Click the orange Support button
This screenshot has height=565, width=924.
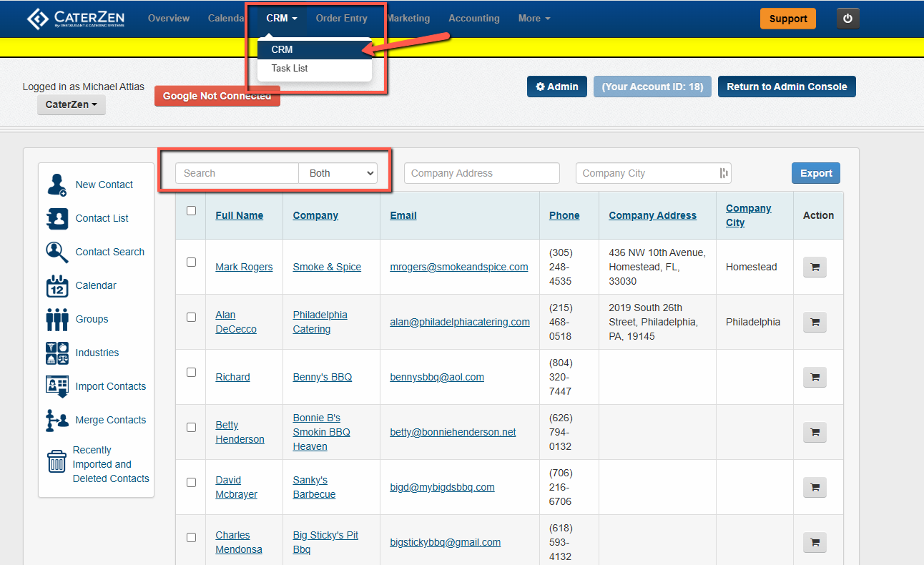pyautogui.click(x=788, y=19)
